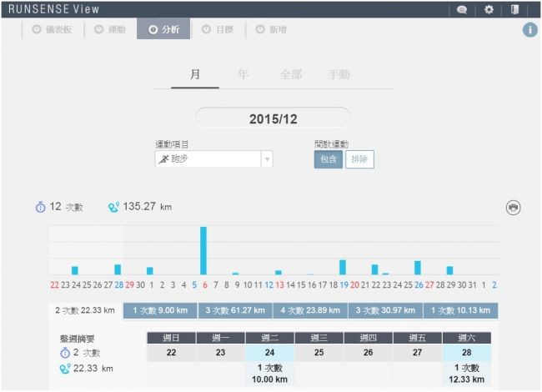Click the RUNSENSE View title

click(x=54, y=9)
